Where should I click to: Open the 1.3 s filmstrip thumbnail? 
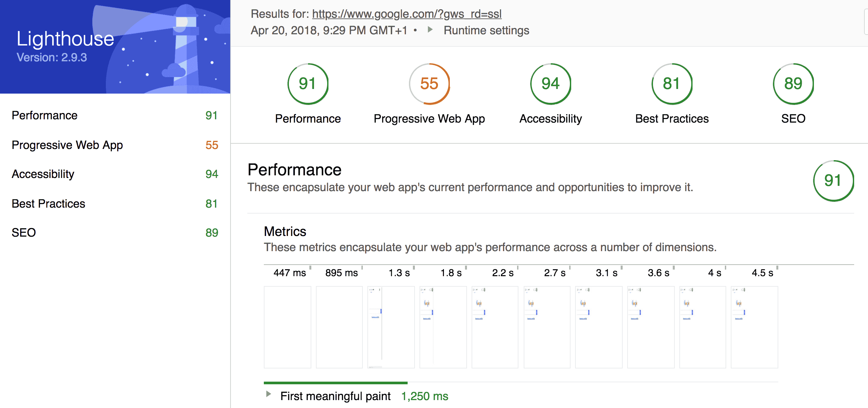tap(391, 327)
